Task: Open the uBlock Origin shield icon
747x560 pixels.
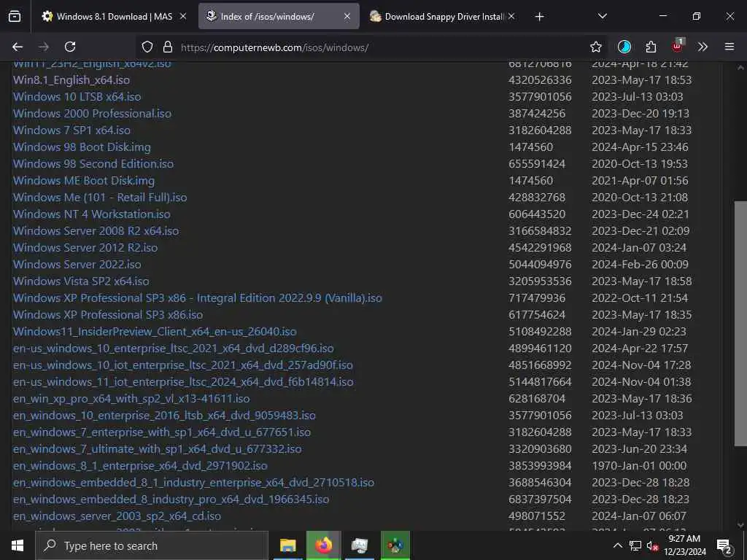Action: pyautogui.click(x=678, y=46)
